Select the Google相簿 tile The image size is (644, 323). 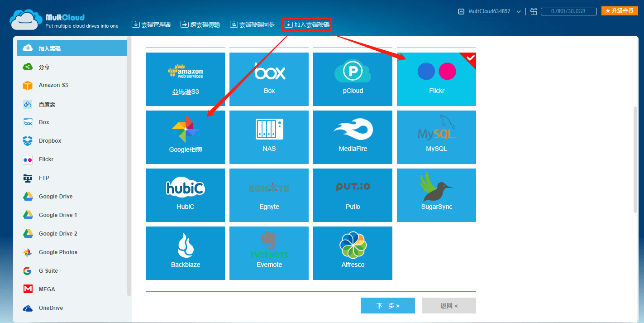185,137
